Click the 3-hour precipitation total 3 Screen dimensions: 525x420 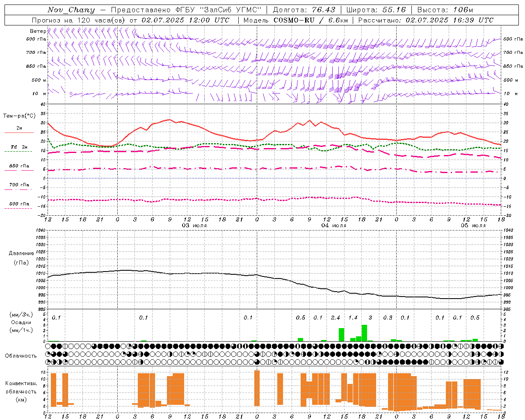pyautogui.click(x=370, y=318)
